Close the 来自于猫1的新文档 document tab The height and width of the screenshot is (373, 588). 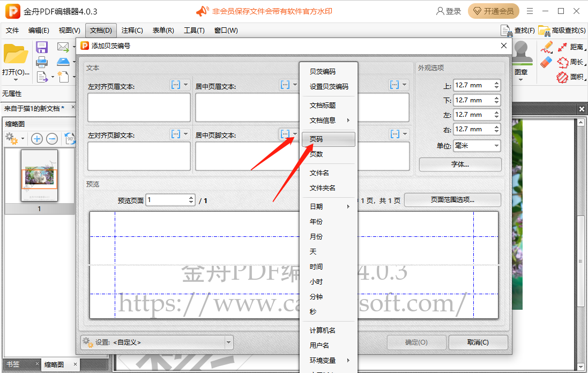click(x=73, y=107)
